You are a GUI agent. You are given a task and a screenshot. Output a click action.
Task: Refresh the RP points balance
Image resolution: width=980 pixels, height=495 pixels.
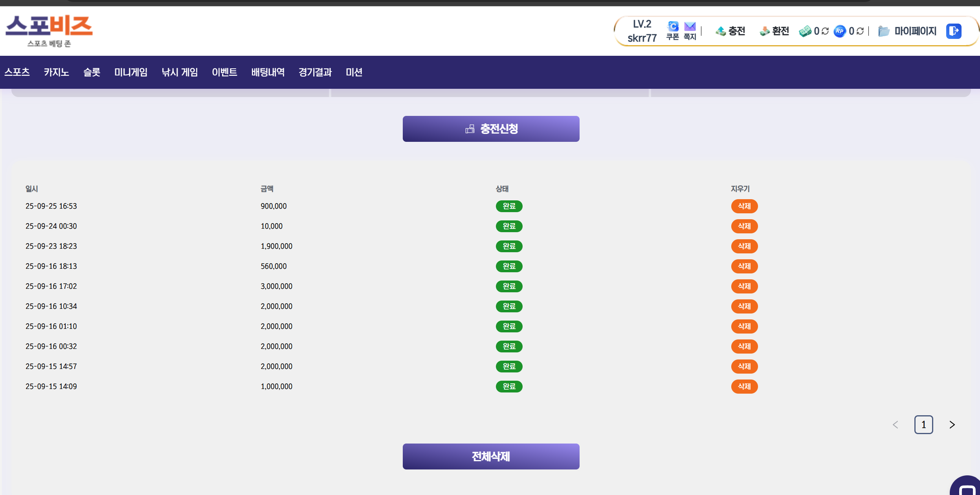(860, 31)
